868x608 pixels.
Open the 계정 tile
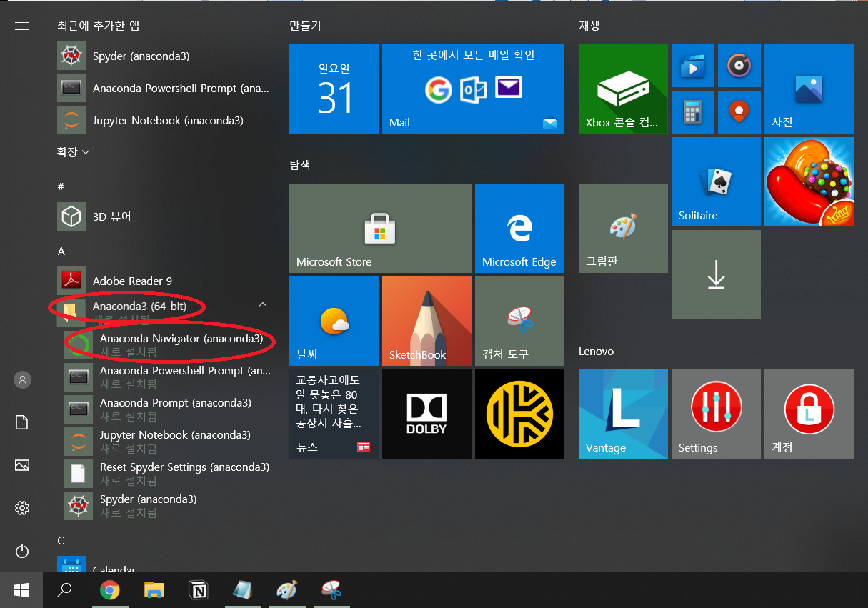tap(809, 414)
